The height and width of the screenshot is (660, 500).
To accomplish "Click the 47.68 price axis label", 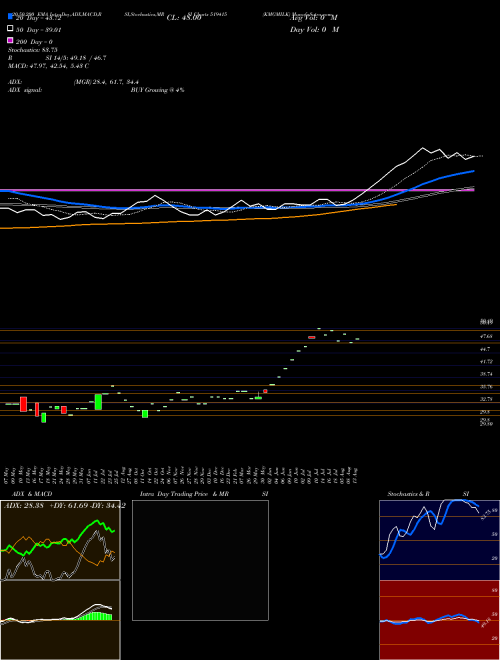I will click(487, 337).
